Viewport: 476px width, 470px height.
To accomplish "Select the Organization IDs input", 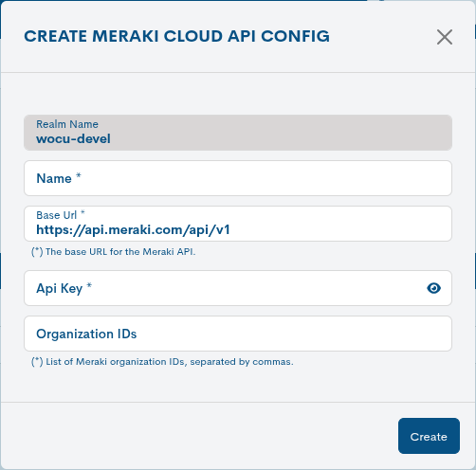I will (238, 334).
